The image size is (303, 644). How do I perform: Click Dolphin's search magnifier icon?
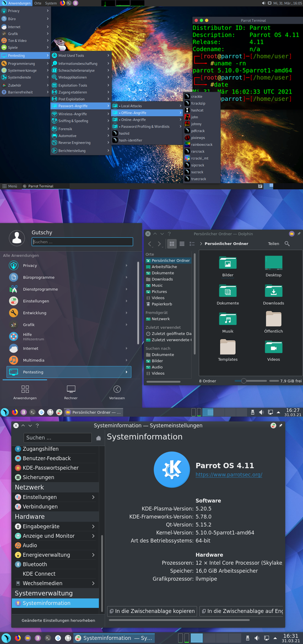(287, 243)
